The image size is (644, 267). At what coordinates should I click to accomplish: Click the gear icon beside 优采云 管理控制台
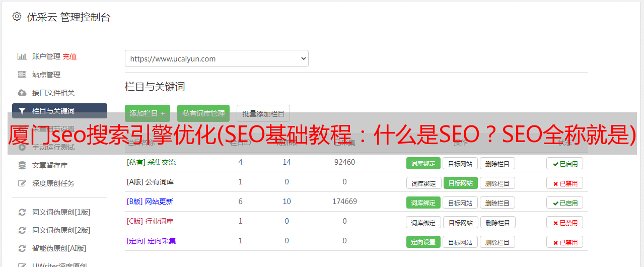pos(17,17)
